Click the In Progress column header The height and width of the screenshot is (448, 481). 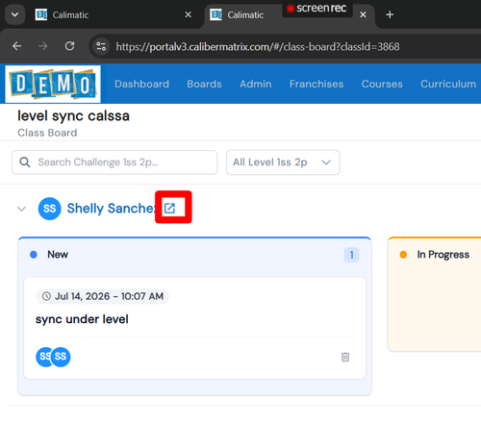(443, 255)
